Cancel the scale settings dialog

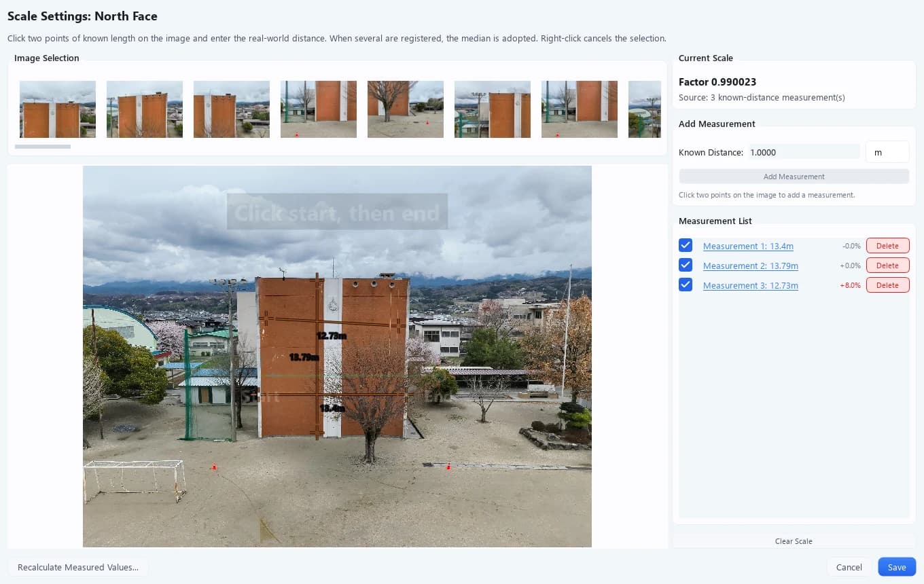849,567
